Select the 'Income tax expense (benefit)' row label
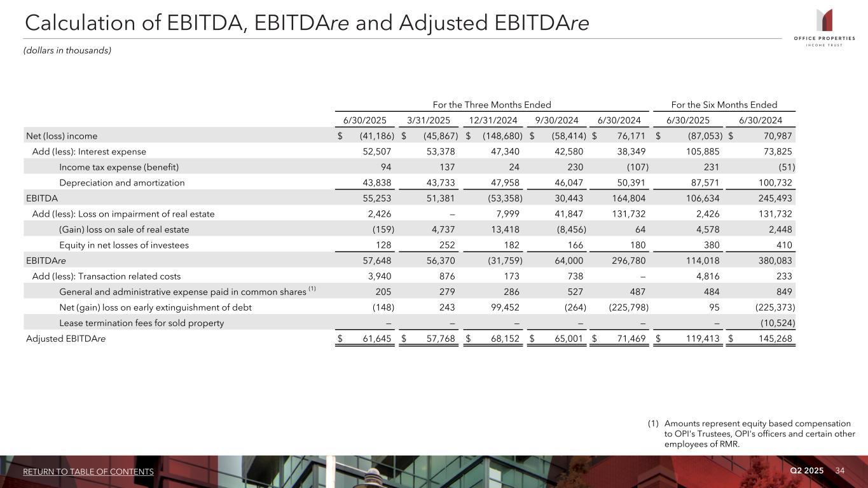The width and height of the screenshot is (868, 488). 119,167
